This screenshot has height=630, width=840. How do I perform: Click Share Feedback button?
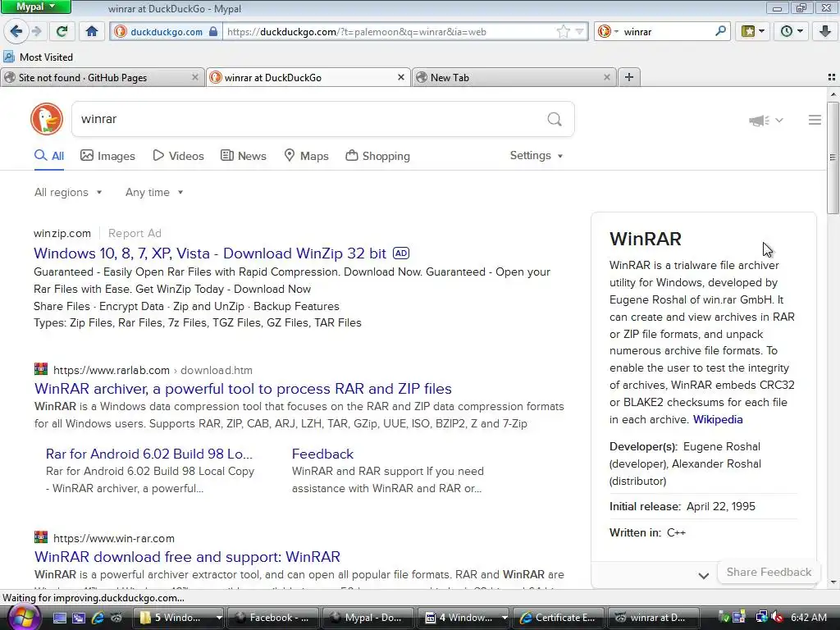point(769,572)
